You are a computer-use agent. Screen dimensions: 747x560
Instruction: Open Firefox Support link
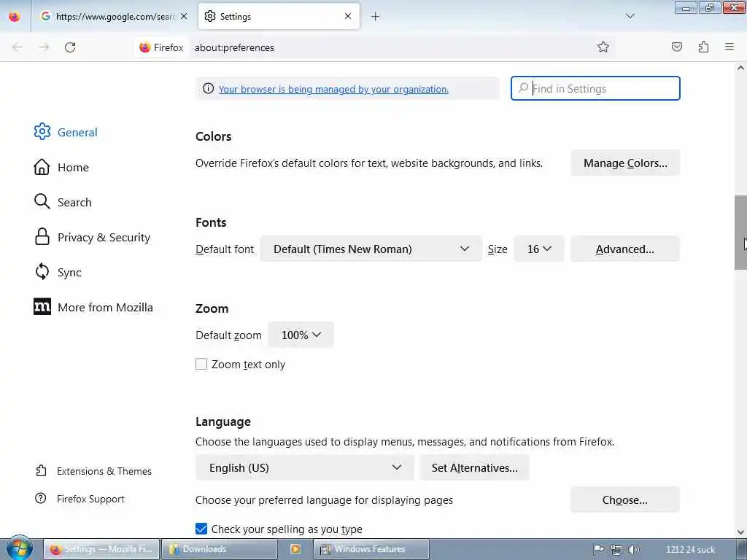tap(80, 499)
